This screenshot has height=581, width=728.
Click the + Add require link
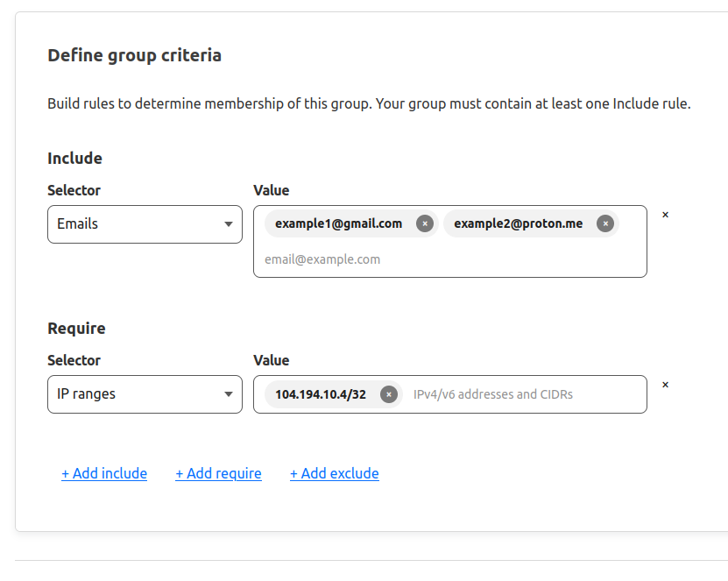[218, 473]
